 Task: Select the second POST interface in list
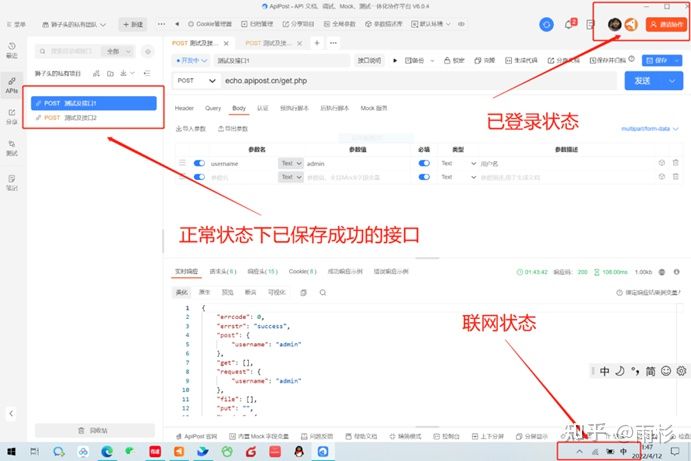click(x=93, y=118)
